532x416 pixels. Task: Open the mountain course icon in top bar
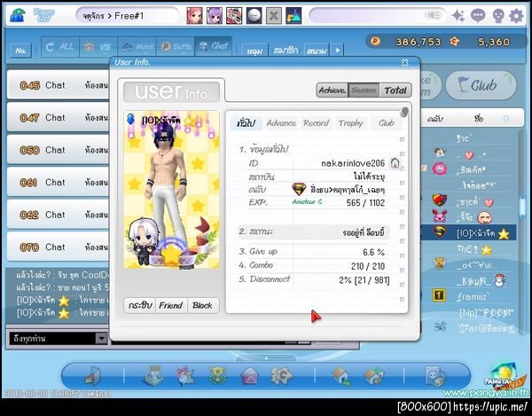[293, 16]
